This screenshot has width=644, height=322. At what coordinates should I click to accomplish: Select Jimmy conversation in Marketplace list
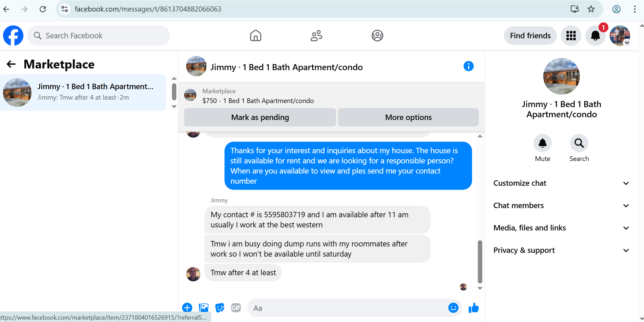coord(83,92)
